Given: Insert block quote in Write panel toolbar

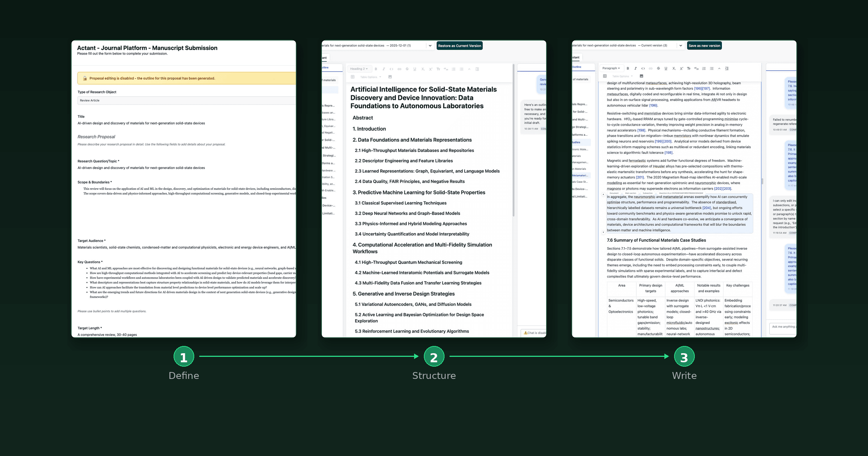Looking at the screenshot, I should [696, 68].
